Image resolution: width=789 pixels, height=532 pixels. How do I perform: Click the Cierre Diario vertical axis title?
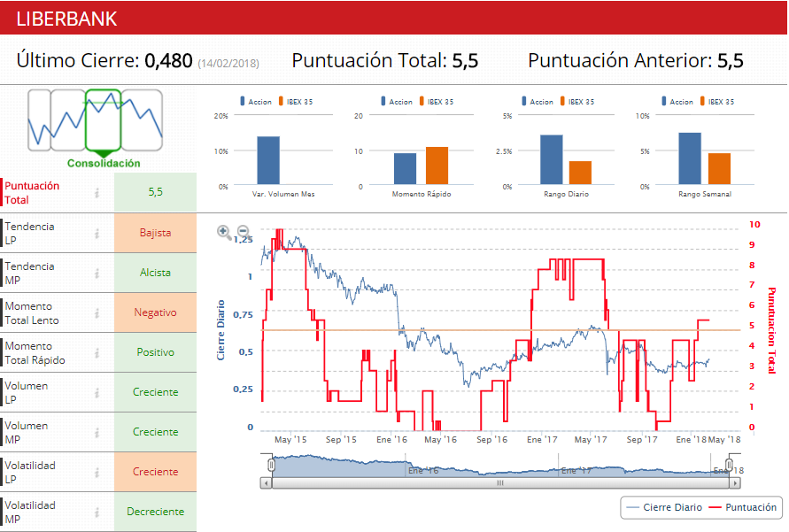[220, 330]
